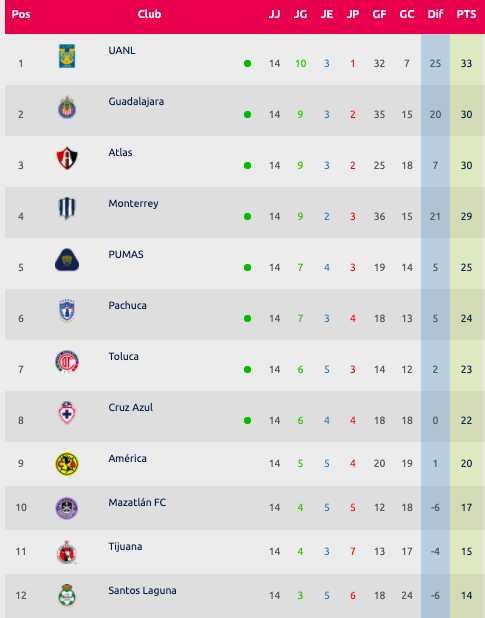Image resolution: width=485 pixels, height=618 pixels.
Task: Click Guadalajara's 30 points cell
Action: [x=466, y=114]
